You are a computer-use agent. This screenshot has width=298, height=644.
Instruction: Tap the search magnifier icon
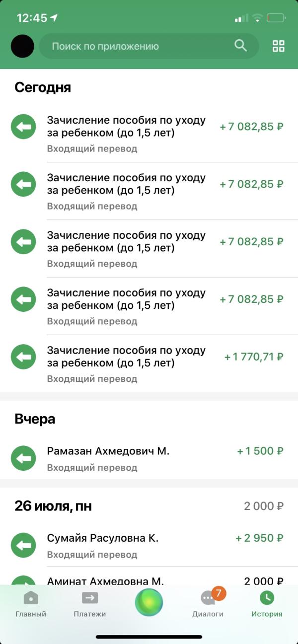(x=240, y=46)
